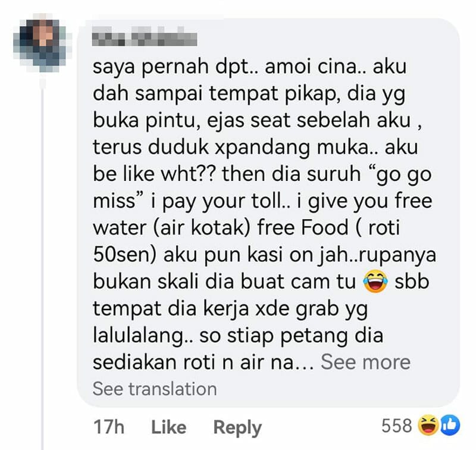Image resolution: width=476 pixels, height=450 pixels.
Task: View the 558 reactions count
Action: (x=396, y=426)
